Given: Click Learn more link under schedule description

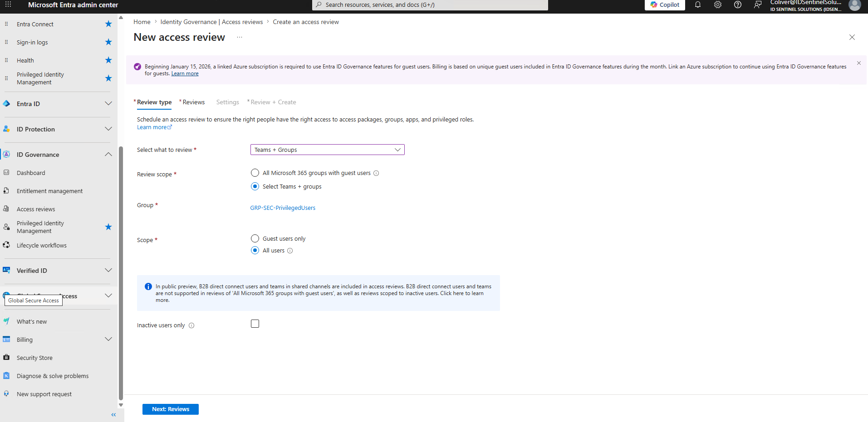Looking at the screenshot, I should 154,127.
